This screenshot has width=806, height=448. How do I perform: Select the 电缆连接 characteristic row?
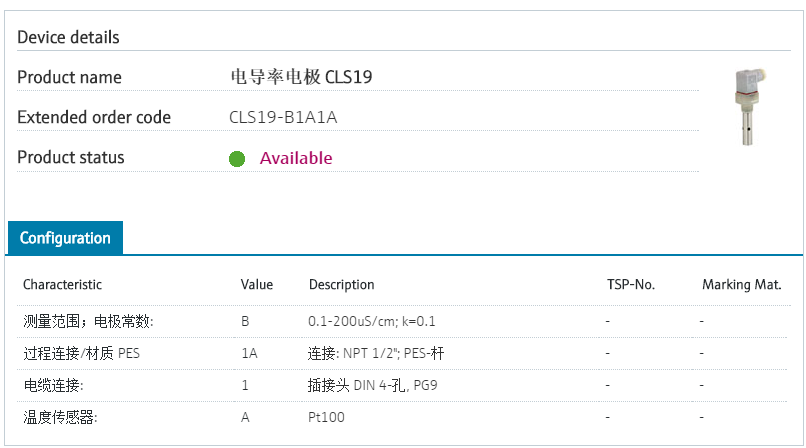[404, 385]
